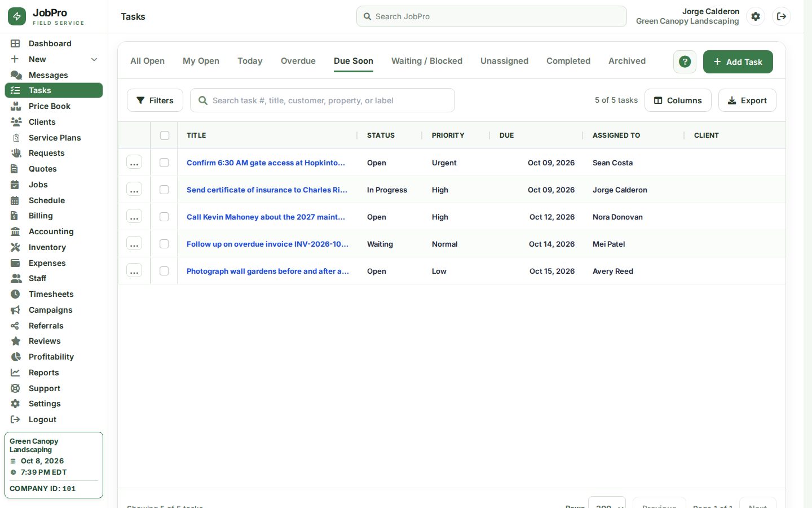Open Inventory in the sidebar
Screen dimensions: 812x508
[x=54, y=247]
